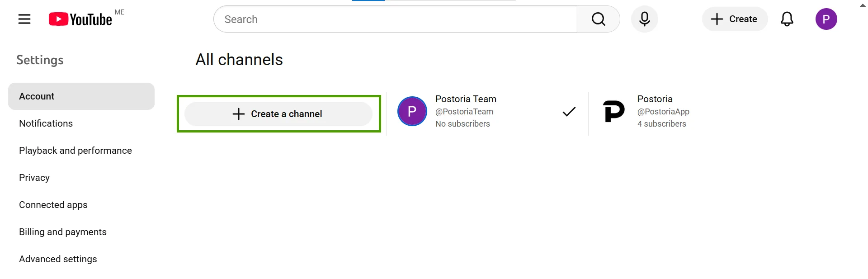The width and height of the screenshot is (868, 279).
Task: Focus the Search input field
Action: point(396,19)
